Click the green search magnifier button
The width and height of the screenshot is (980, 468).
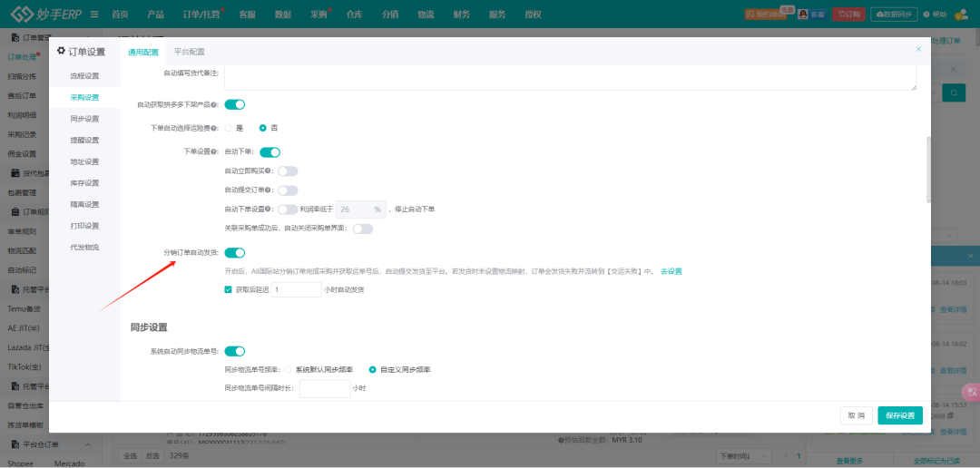click(x=954, y=93)
